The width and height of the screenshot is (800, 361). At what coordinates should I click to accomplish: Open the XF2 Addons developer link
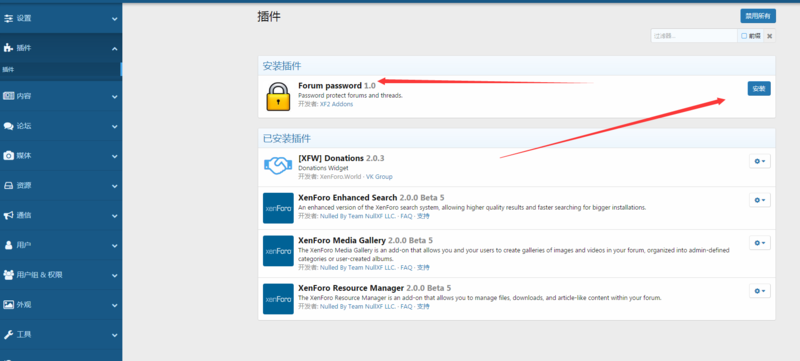click(336, 104)
